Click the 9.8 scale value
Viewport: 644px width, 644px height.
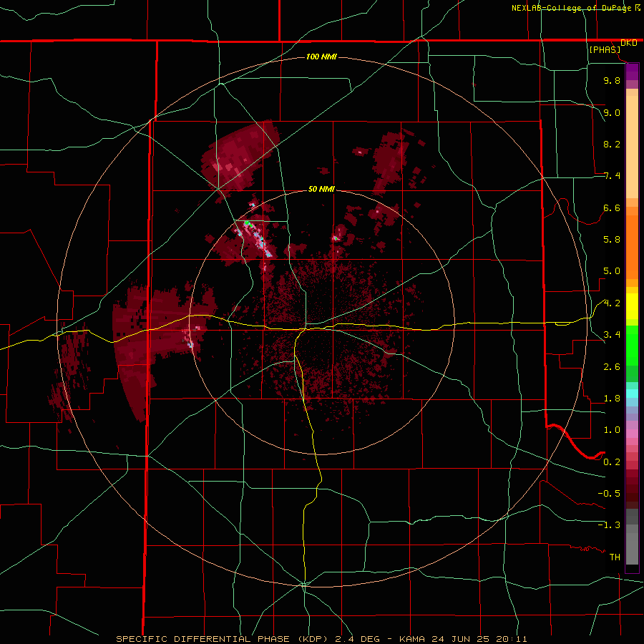pyautogui.click(x=612, y=80)
